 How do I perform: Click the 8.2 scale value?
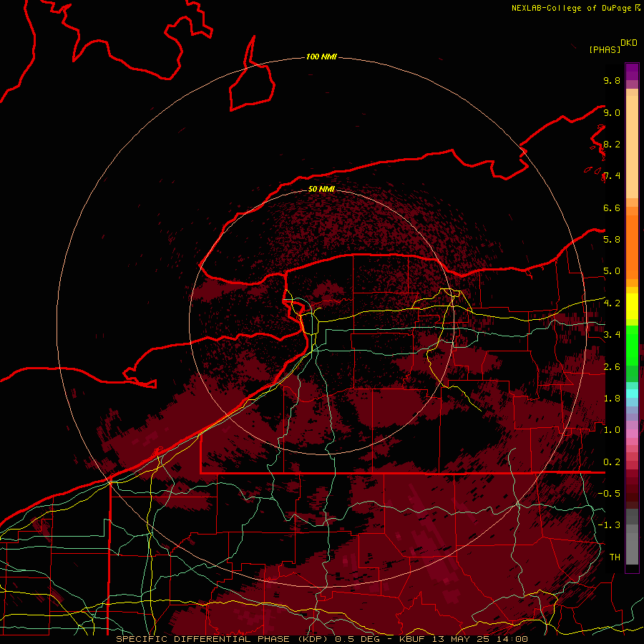pos(612,144)
